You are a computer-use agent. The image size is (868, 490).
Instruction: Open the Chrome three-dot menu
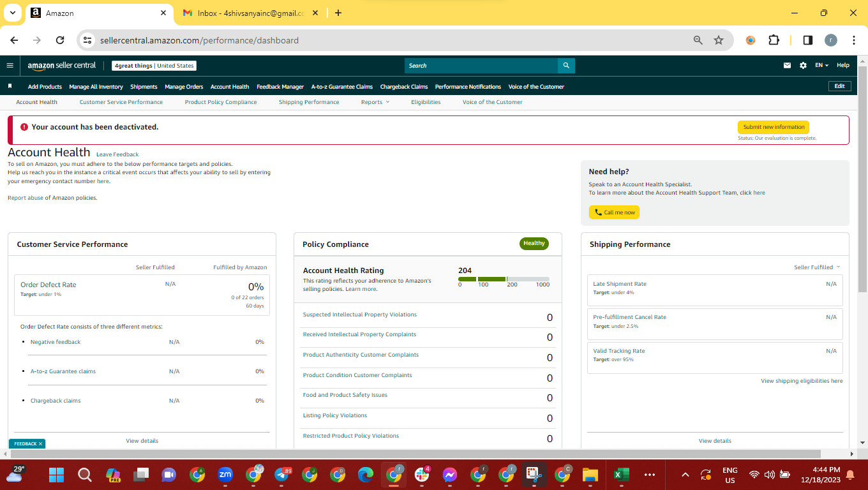854,40
